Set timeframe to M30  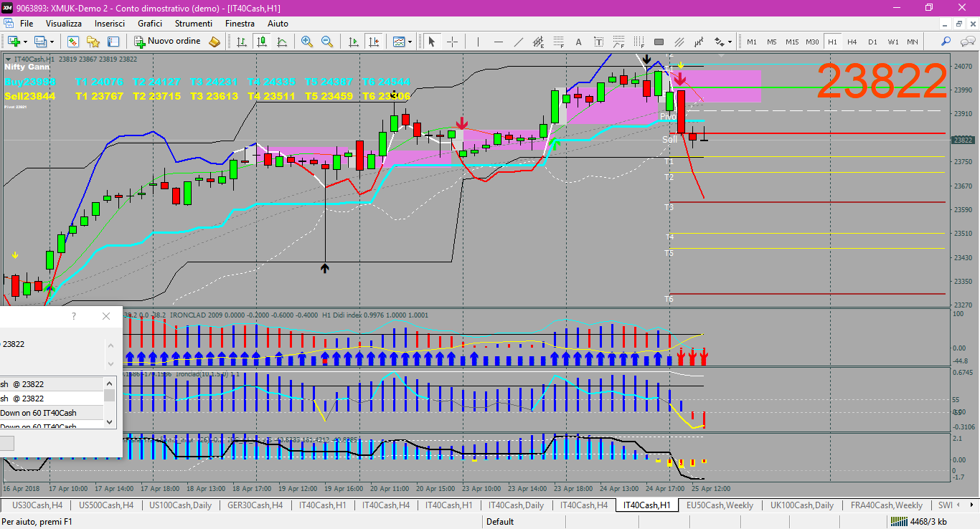point(812,42)
